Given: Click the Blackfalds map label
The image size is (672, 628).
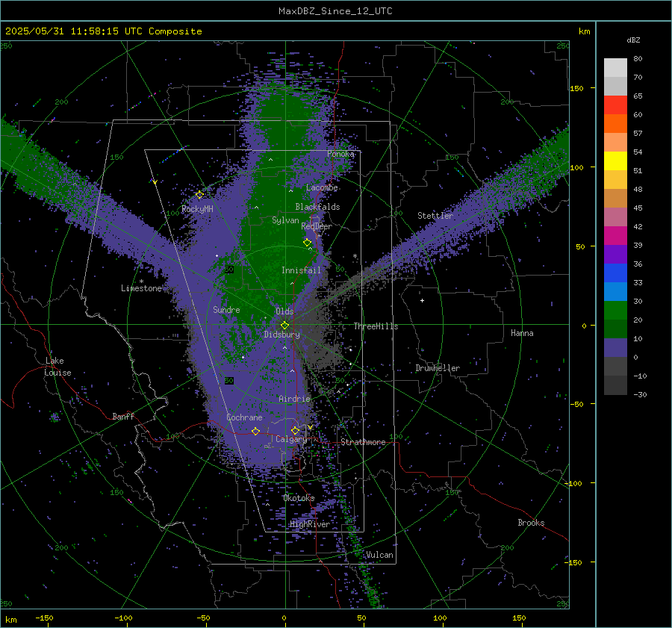Looking at the screenshot, I should pyautogui.click(x=317, y=207).
